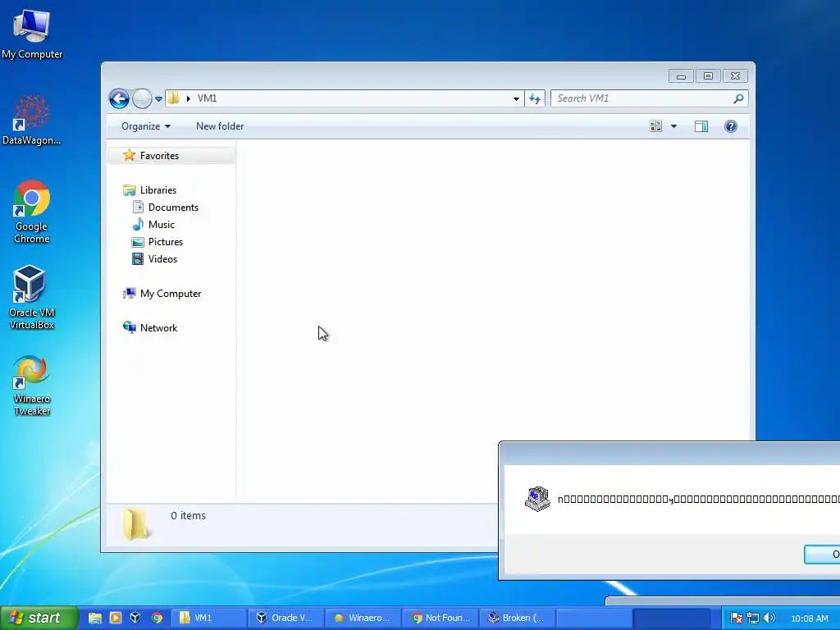The height and width of the screenshot is (630, 840).
Task: Click the Explorer forward arrow button
Action: pyautogui.click(x=142, y=98)
